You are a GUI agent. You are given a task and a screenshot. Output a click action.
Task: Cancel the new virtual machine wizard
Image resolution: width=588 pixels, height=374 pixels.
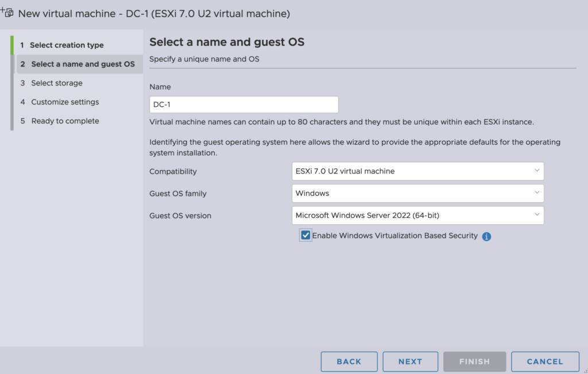(544, 361)
